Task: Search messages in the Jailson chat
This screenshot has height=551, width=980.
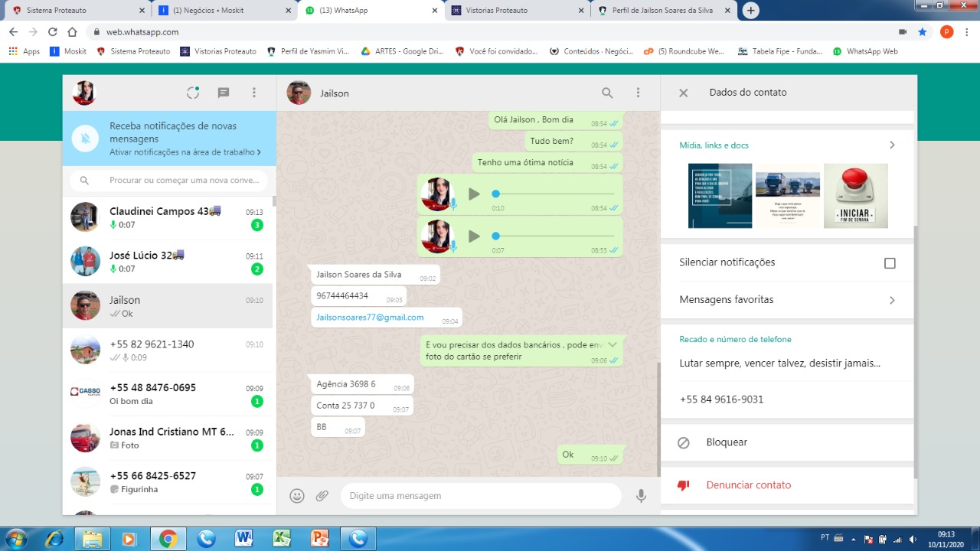Action: [607, 93]
